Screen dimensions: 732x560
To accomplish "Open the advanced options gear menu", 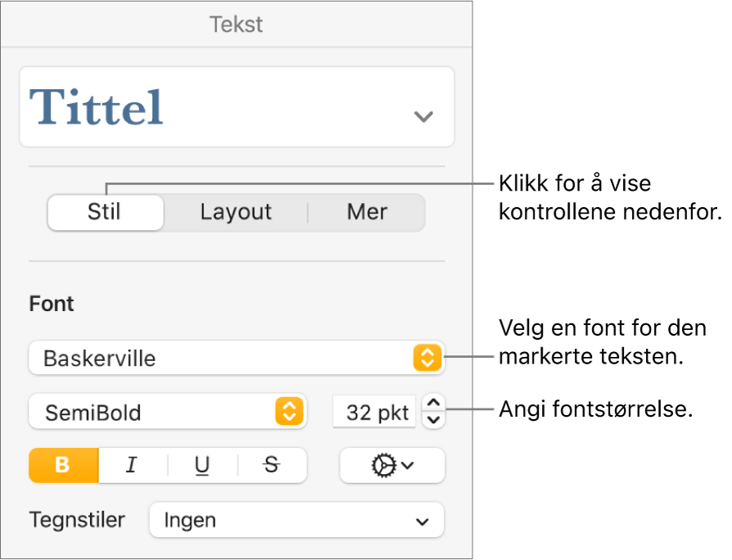I will point(392,465).
